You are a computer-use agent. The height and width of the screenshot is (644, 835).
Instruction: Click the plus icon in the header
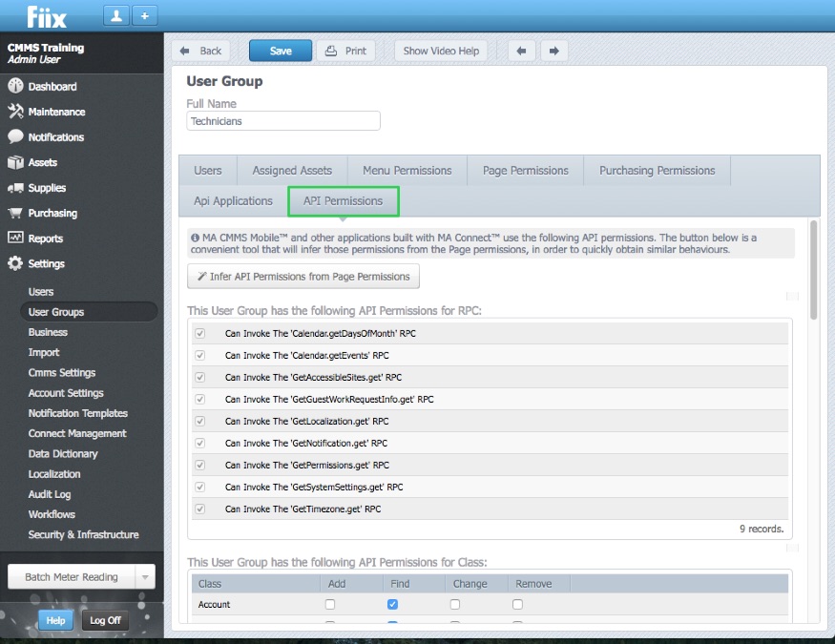[x=144, y=16]
